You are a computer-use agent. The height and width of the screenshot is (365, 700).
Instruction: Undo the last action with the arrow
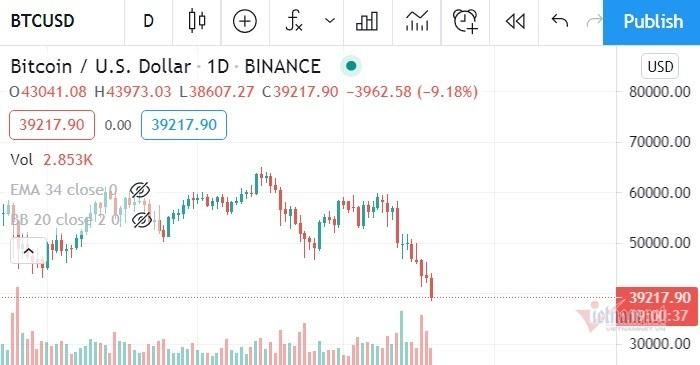pyautogui.click(x=560, y=21)
